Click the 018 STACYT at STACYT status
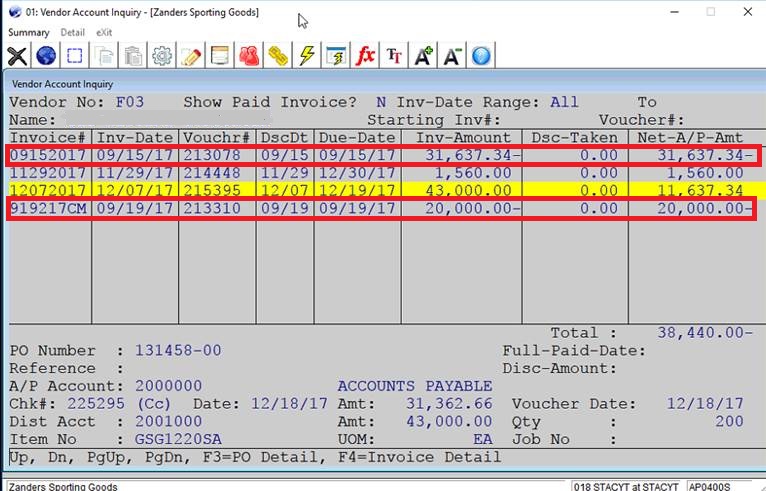Screen dimensions: 766x491 [626, 487]
